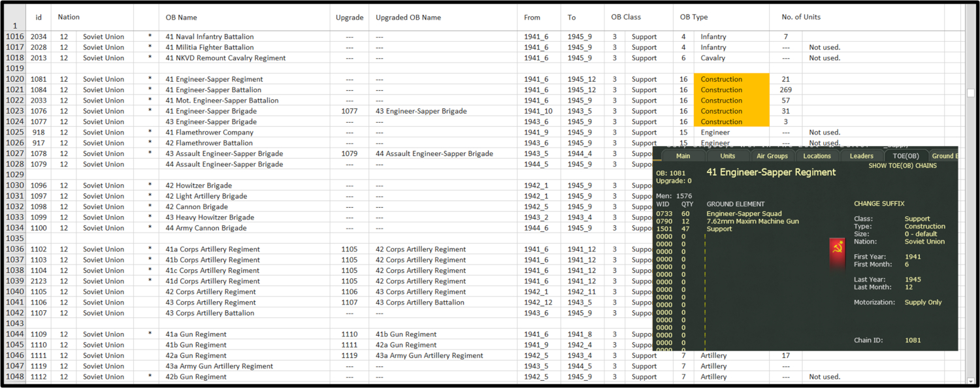
Task: Click the Supply Only motorization value
Action: (923, 302)
